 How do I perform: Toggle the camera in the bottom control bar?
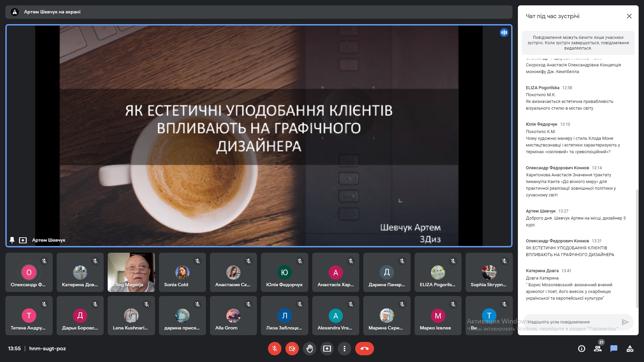pos(292,349)
